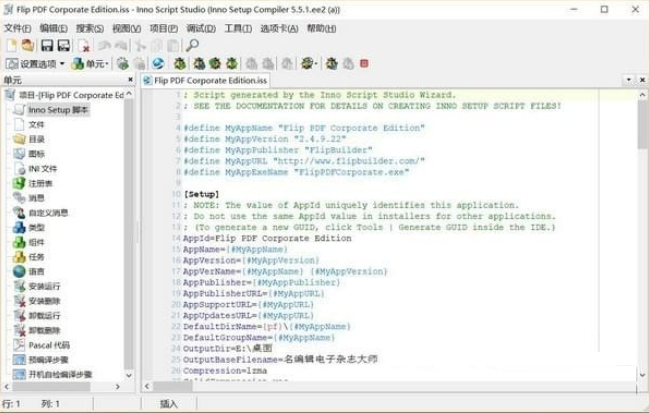
Task: Create a new script file
Action: (x=12, y=45)
